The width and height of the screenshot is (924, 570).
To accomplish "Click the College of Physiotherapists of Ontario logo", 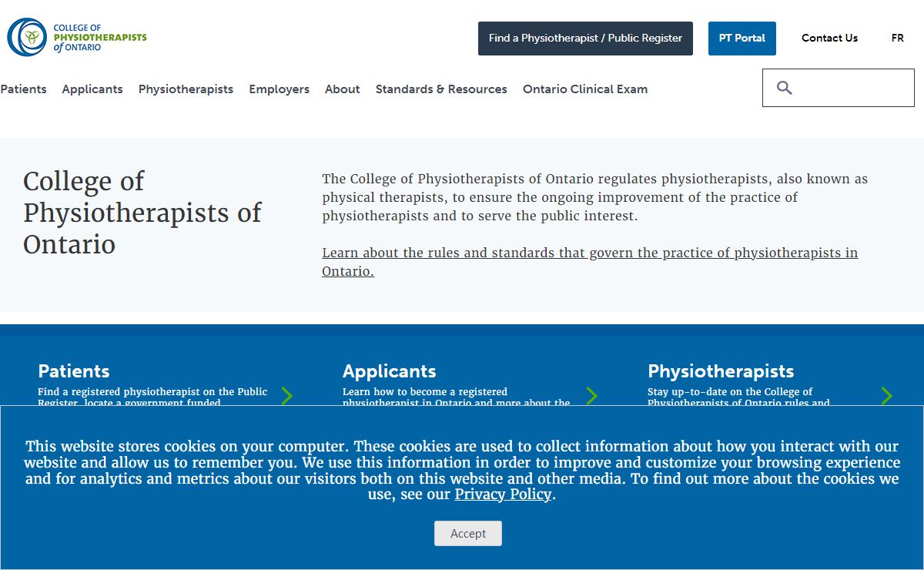I will point(77,37).
